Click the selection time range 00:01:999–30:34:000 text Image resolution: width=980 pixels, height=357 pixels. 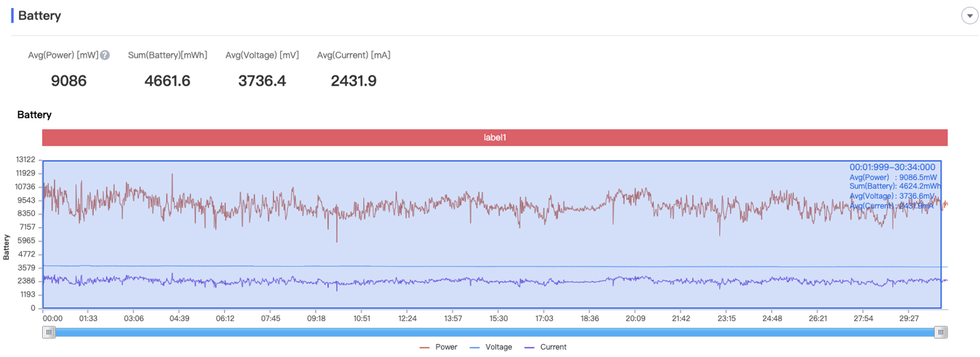point(892,167)
